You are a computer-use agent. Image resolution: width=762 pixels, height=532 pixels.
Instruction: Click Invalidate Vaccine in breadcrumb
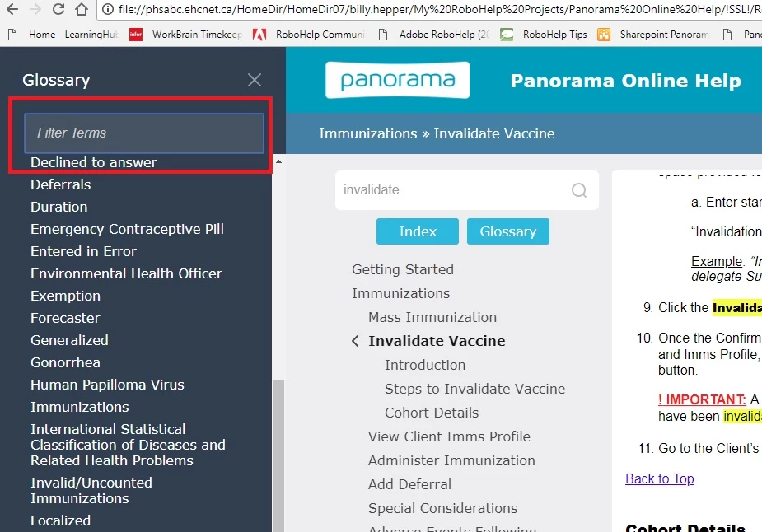tap(494, 133)
